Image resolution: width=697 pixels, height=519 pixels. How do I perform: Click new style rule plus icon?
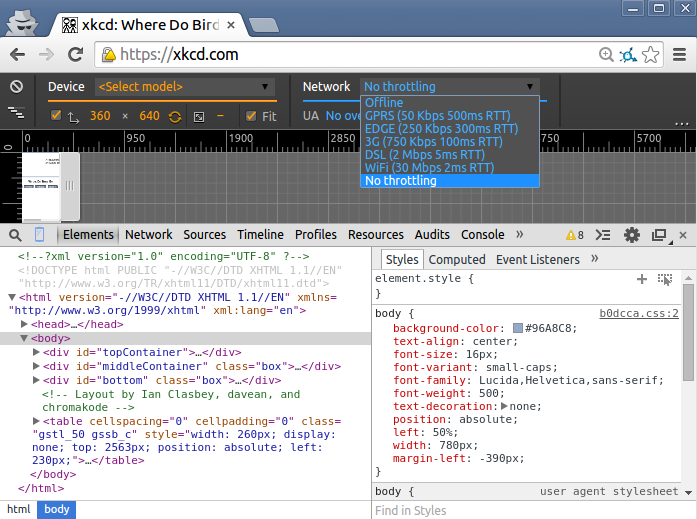click(x=642, y=279)
